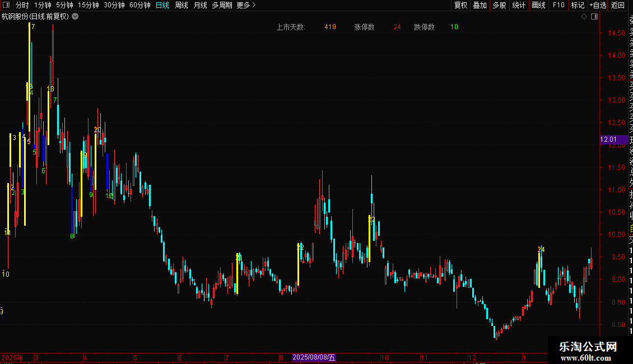
Task: Click the diamond icon above the price axis
Action: pyautogui.click(x=584, y=17)
